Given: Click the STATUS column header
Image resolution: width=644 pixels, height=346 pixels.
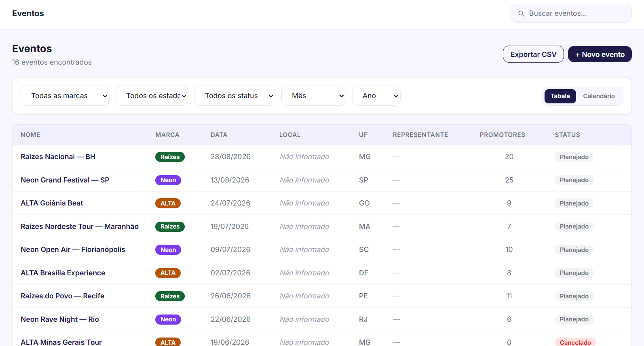Looking at the screenshot, I should coord(567,135).
